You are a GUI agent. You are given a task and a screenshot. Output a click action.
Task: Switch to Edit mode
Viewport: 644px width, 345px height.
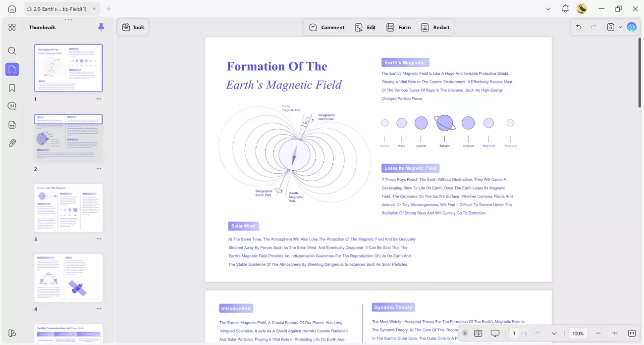(365, 27)
